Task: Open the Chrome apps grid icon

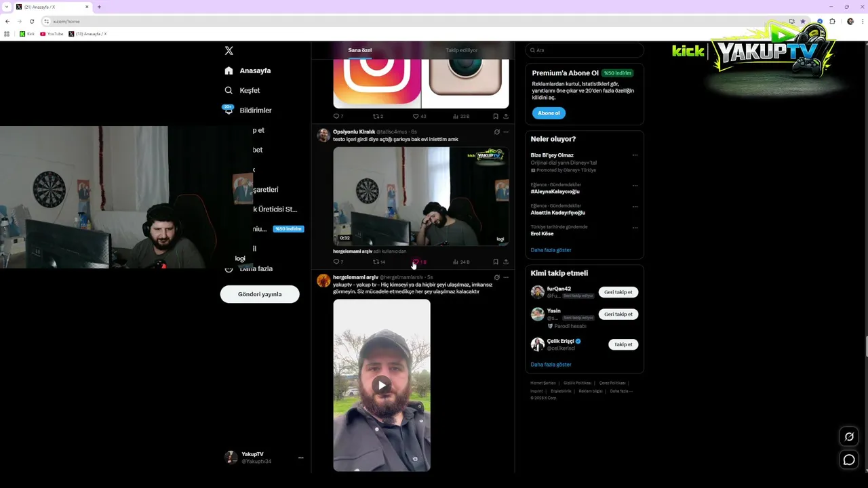Action: (7, 34)
